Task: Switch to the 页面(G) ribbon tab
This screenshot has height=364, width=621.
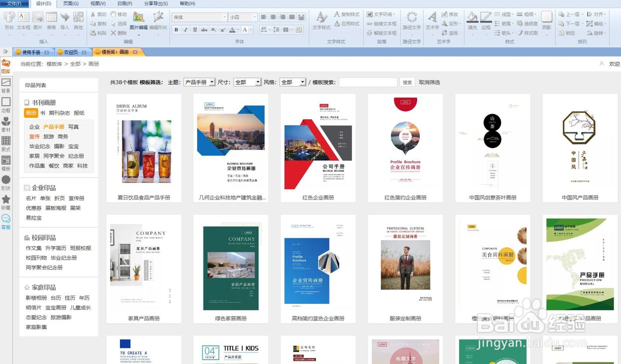Action: pyautogui.click(x=71, y=3)
